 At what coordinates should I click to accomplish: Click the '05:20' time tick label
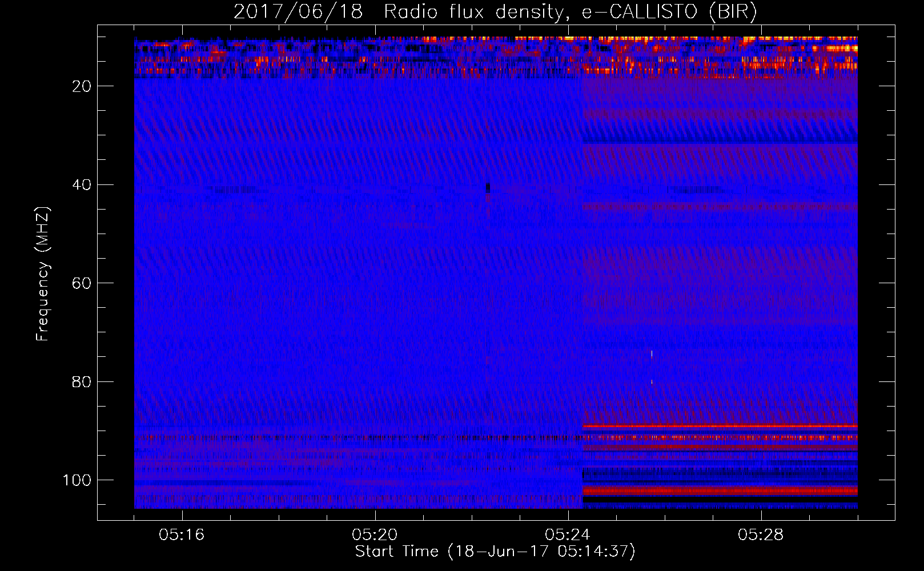(375, 535)
